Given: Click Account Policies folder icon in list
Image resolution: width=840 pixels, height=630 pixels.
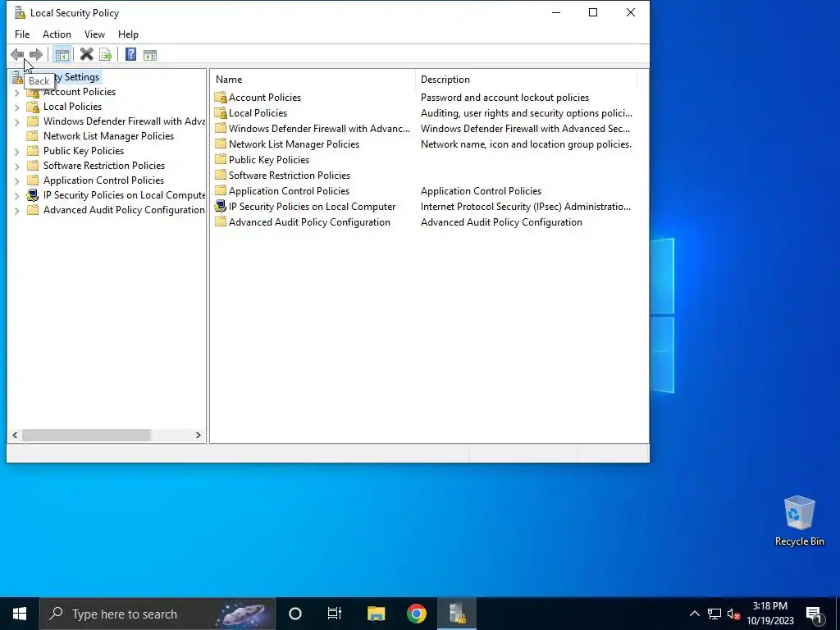Looking at the screenshot, I should [x=220, y=98].
